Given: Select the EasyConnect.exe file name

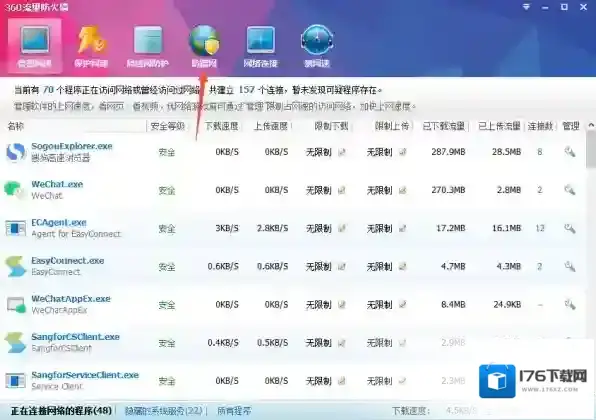Looking at the screenshot, I should point(68,261).
